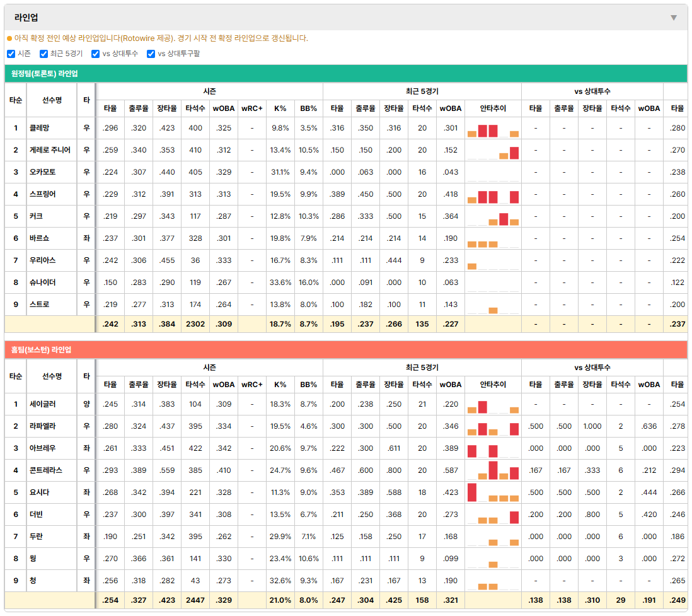The image size is (692, 616).
Task: Disable the vs 상대투구팔 checkbox
Action: point(151,54)
